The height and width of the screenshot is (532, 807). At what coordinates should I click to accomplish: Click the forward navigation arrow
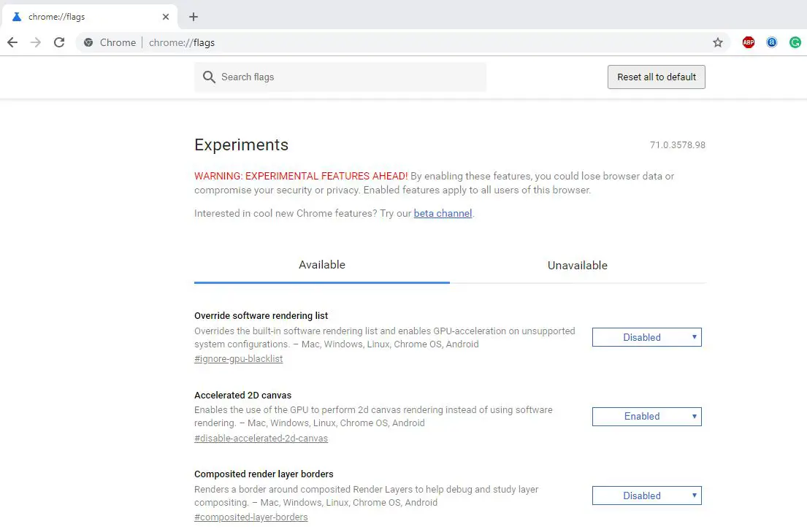[x=35, y=42]
